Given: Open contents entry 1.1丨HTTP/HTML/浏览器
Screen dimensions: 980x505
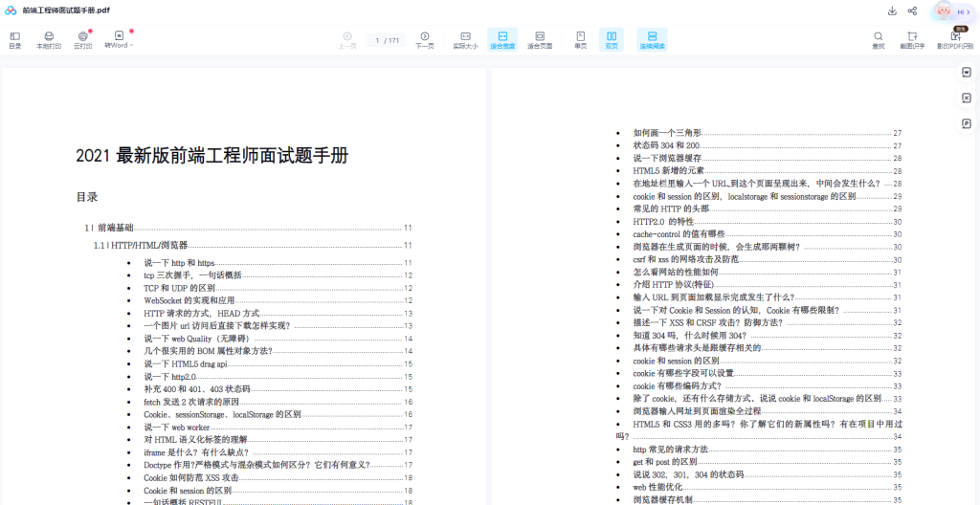Looking at the screenshot, I should coord(253,246).
